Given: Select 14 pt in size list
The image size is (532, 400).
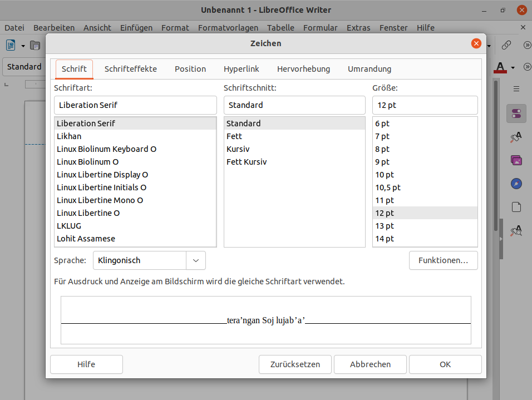Looking at the screenshot, I should pyautogui.click(x=425, y=239).
